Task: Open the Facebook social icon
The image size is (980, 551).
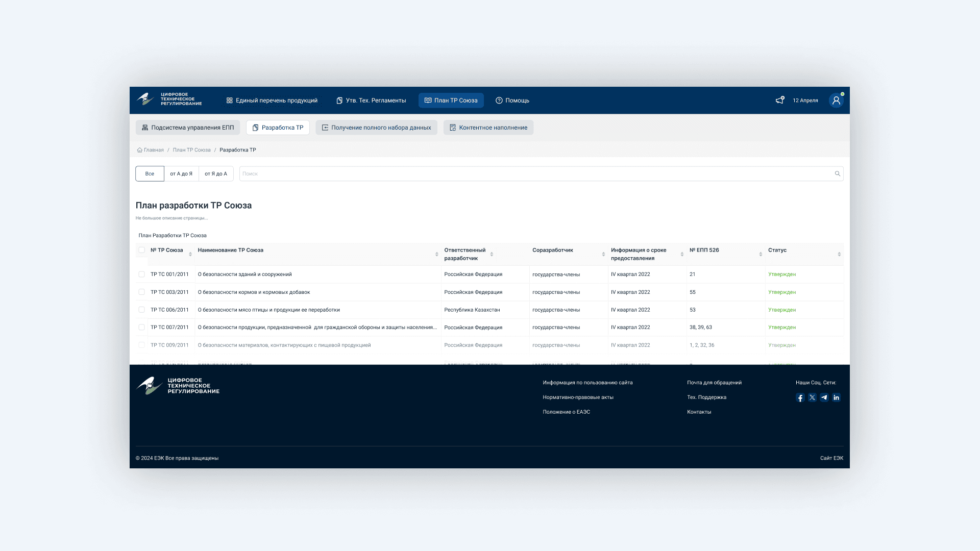Action: pos(800,397)
